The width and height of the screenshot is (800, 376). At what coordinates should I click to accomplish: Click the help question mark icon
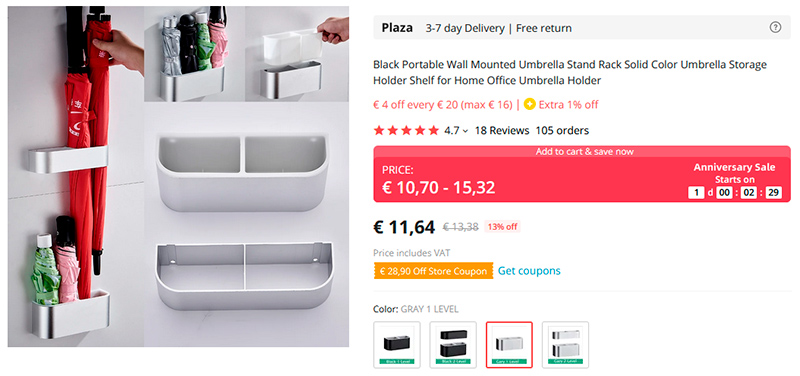775,28
